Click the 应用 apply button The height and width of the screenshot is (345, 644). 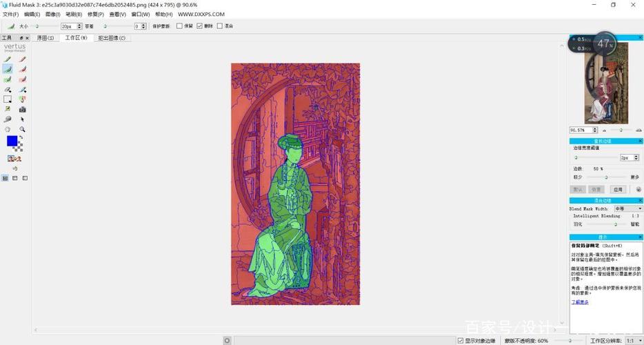(x=618, y=189)
